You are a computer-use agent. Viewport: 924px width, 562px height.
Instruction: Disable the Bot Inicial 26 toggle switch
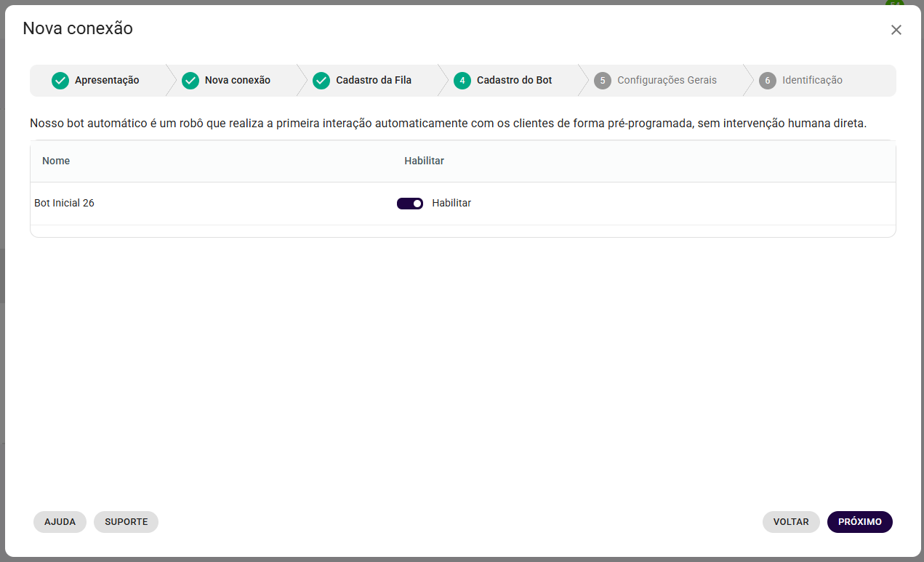click(410, 204)
